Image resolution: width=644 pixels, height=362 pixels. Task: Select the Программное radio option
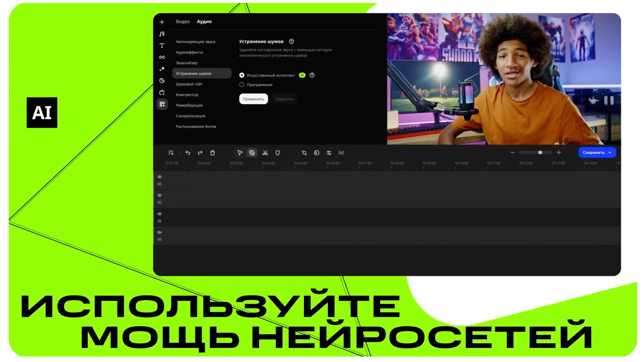tap(242, 85)
